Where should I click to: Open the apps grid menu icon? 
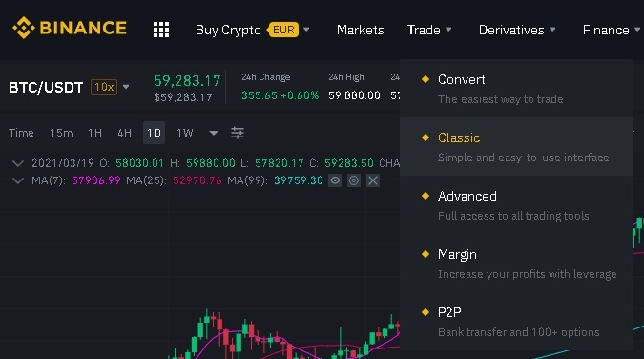[x=161, y=30]
